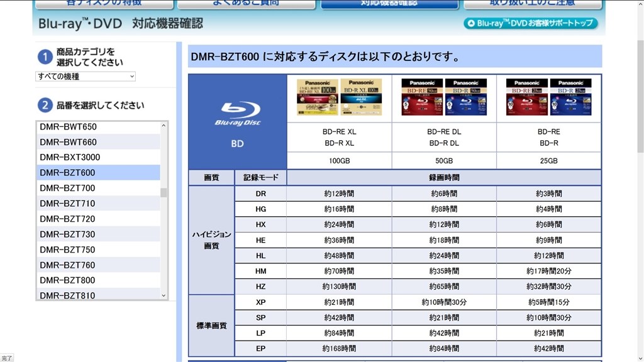Open the 取り扱い上のご注意 tab
Screen dimensions: 644x362
pos(532,4)
